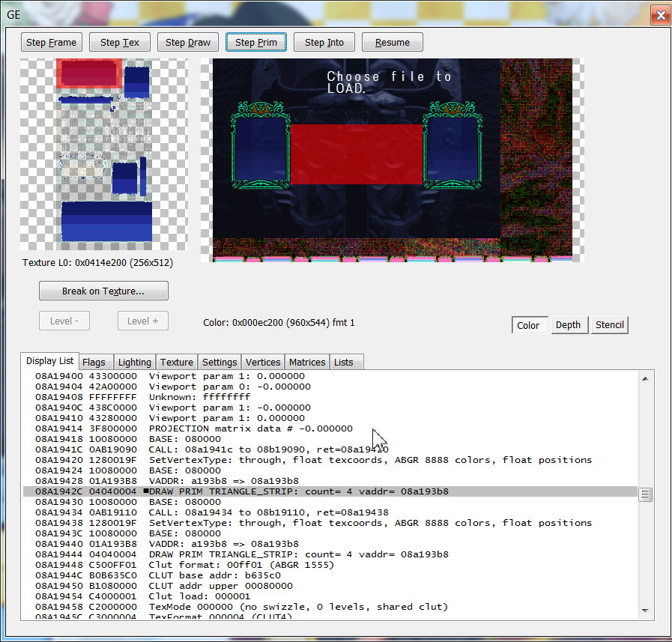Click display list scrollbar down arrow
The image size is (672, 642).
645,611
